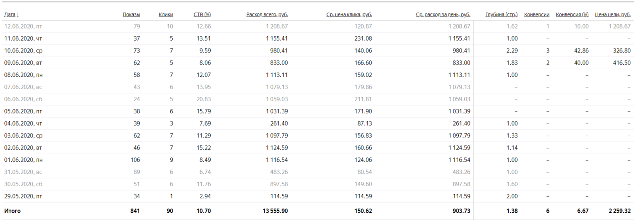
Task: Click Ср. расход за день, руб. header
Action: coord(443,15)
